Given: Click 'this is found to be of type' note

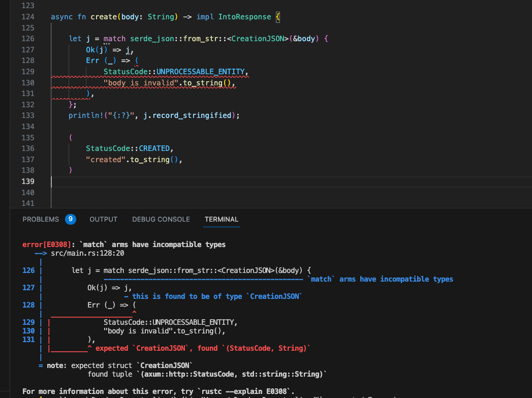Looking at the screenshot, I should click(187, 296).
